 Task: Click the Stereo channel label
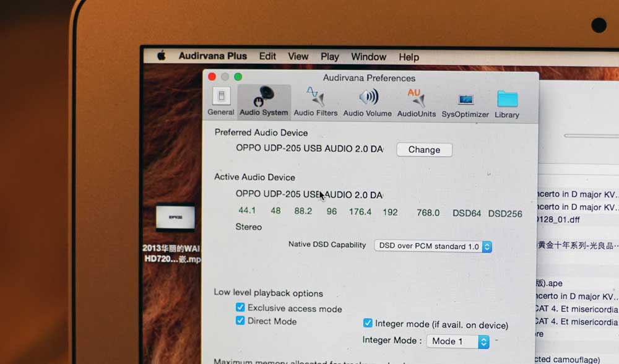[249, 227]
